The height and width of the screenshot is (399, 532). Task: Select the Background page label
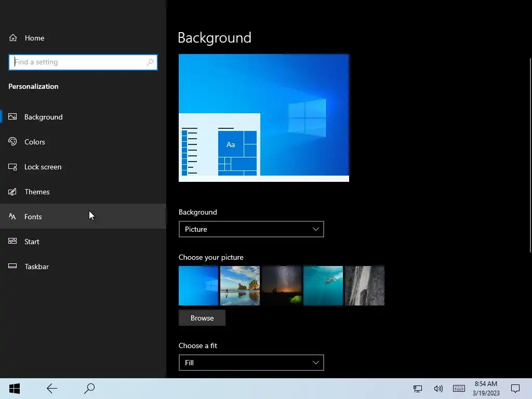click(x=44, y=117)
